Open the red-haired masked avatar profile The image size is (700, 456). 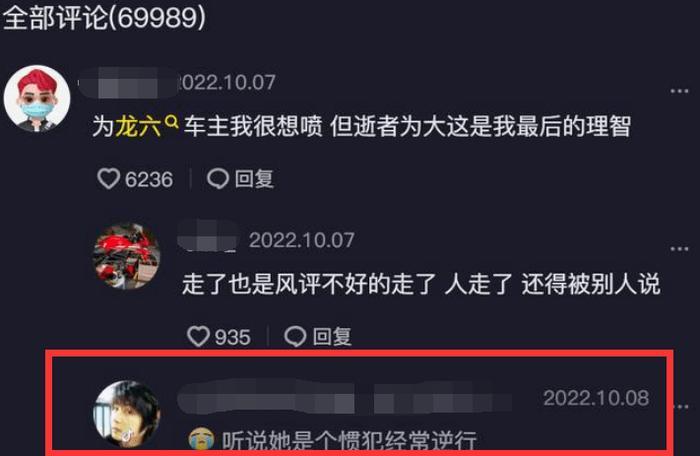pyautogui.click(x=37, y=99)
